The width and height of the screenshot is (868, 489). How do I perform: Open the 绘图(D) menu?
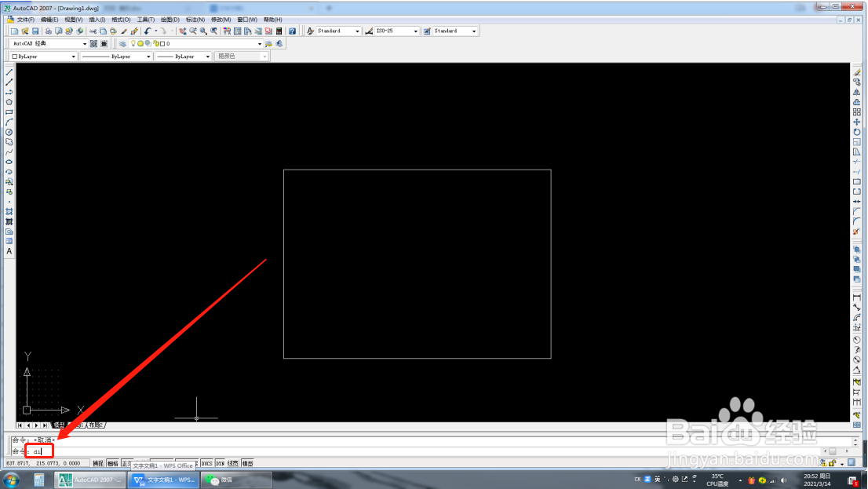(170, 20)
